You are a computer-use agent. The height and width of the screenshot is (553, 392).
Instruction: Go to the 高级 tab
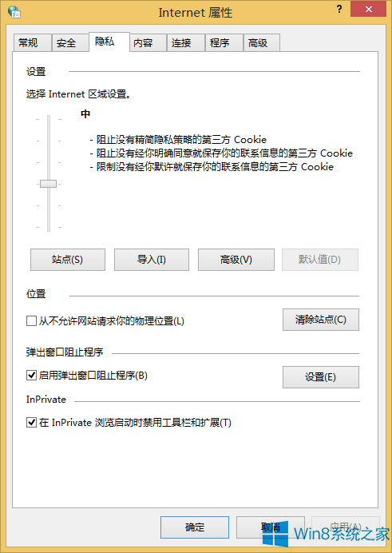point(262,43)
